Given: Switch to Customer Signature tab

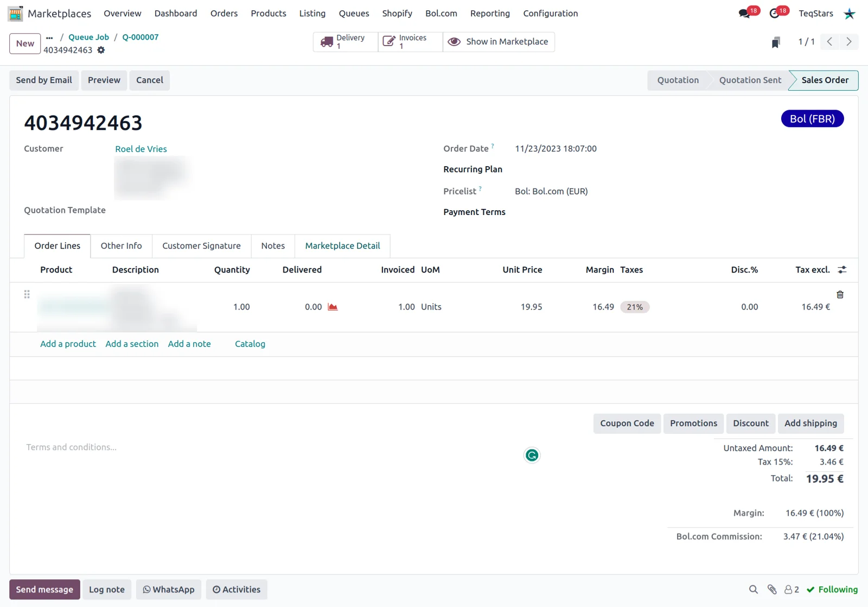Looking at the screenshot, I should (201, 246).
